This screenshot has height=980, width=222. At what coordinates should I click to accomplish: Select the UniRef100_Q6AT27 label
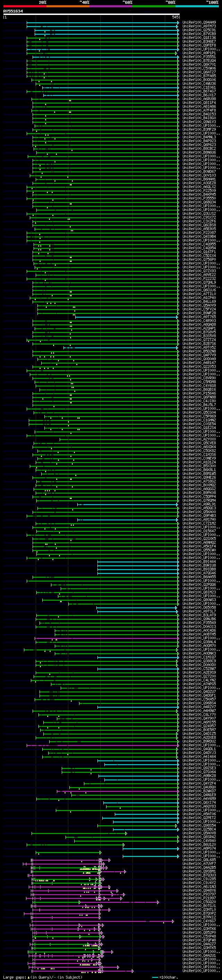pos(199,72)
